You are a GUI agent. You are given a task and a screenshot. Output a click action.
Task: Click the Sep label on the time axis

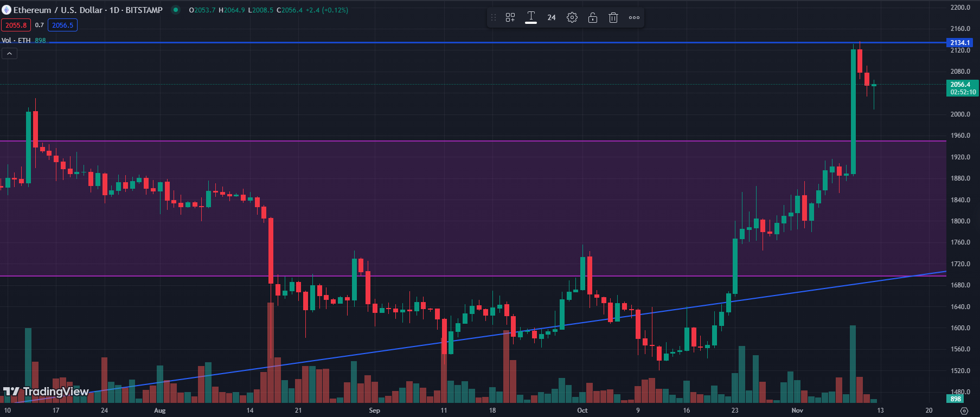click(x=374, y=410)
